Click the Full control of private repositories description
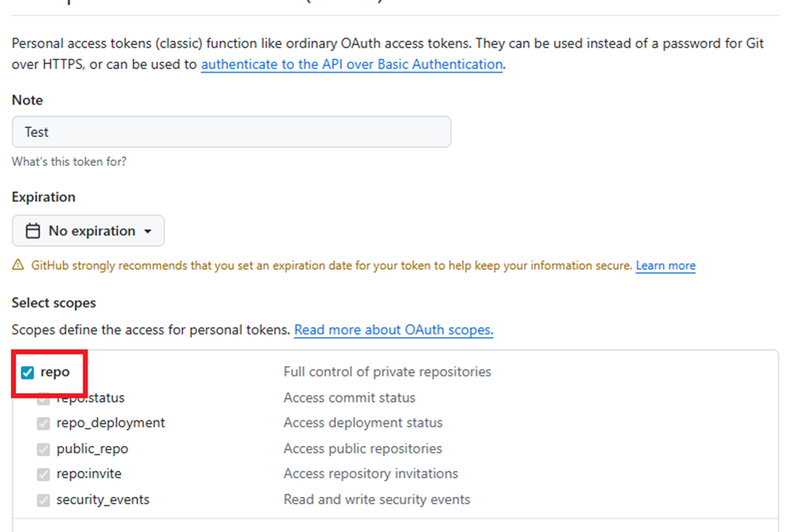Image resolution: width=800 pixels, height=532 pixels. tap(387, 372)
